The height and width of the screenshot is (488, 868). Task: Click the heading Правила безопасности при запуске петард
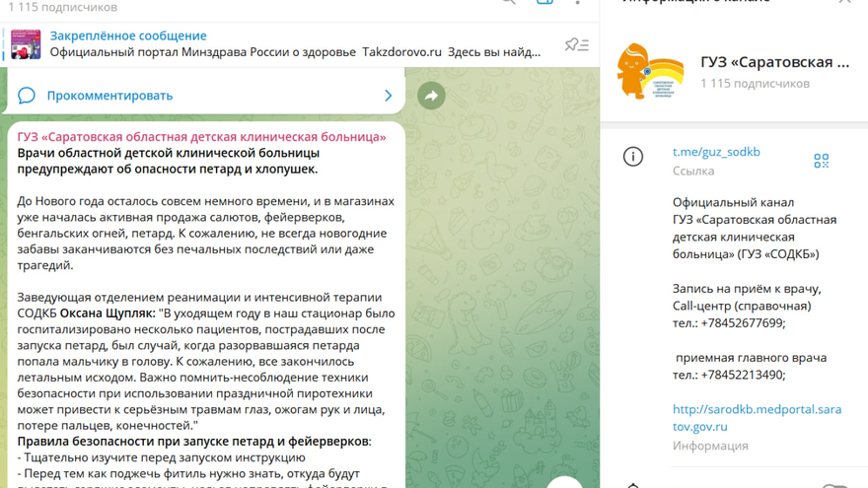[192, 441]
